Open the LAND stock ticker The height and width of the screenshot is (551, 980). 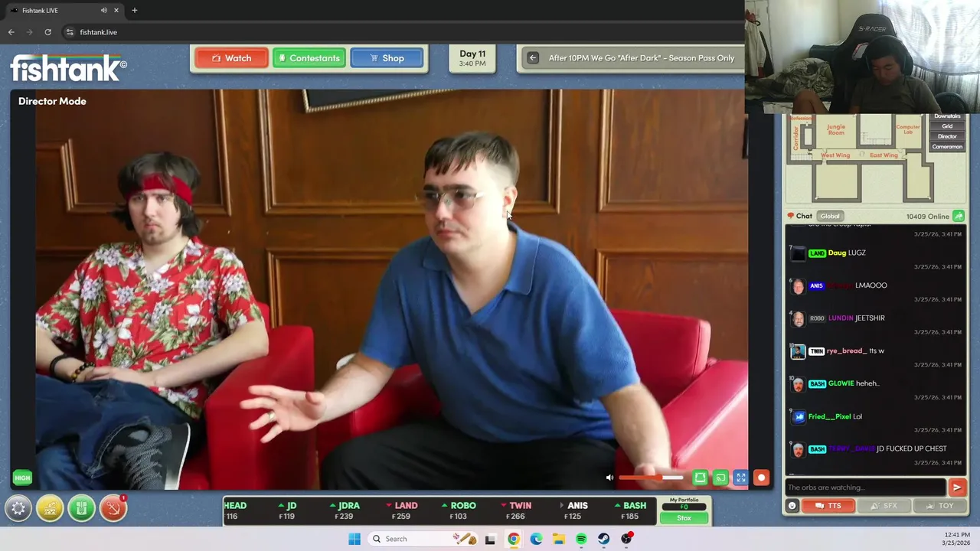pos(402,510)
